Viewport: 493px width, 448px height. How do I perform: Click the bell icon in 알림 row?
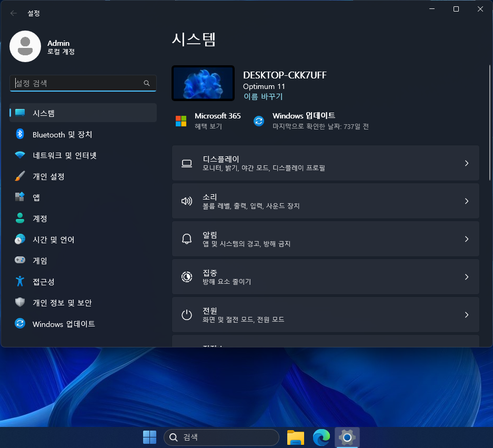pos(187,239)
